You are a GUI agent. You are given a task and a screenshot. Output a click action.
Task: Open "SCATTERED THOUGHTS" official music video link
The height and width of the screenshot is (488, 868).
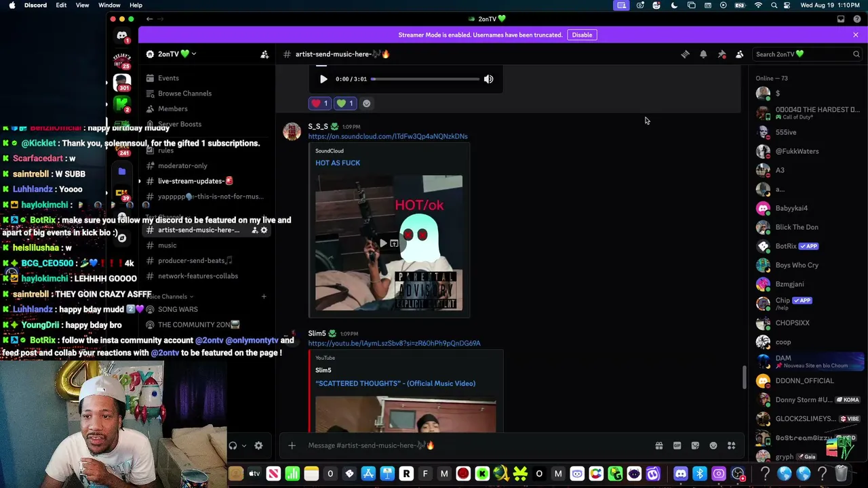pyautogui.click(x=395, y=384)
